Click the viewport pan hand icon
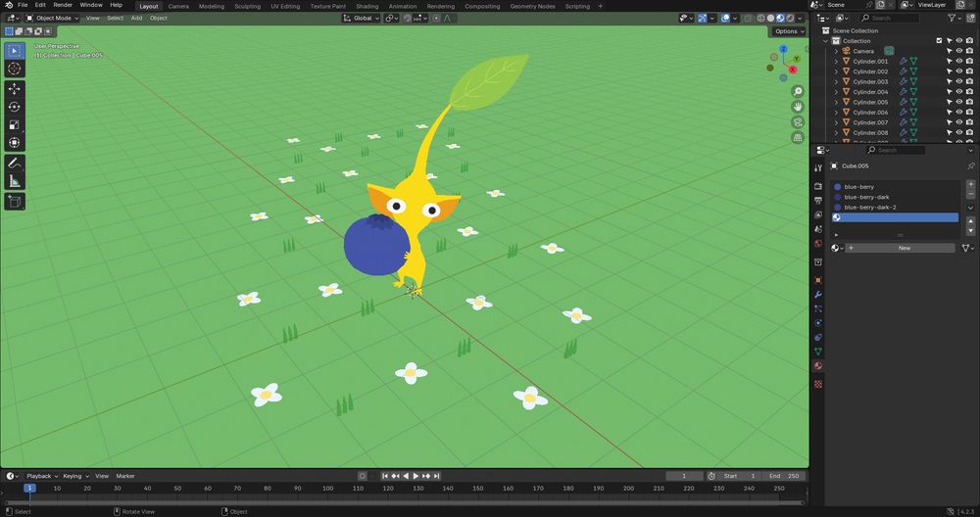This screenshot has height=517, width=980. [x=798, y=107]
